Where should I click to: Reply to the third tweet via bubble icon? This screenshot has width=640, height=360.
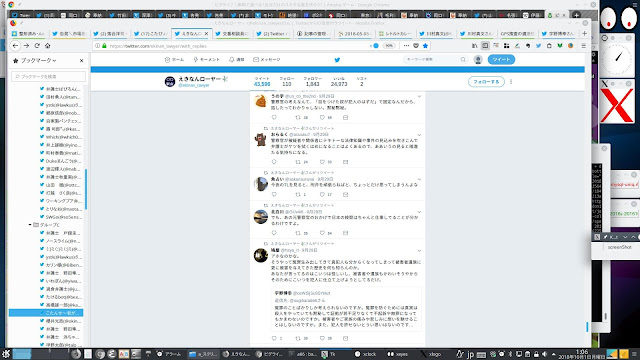pos(274,195)
